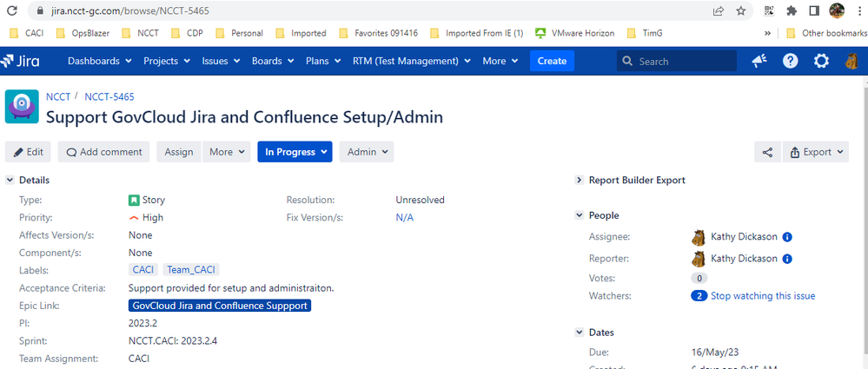Click the NCCT project avatar icon
The width and height of the screenshot is (868, 369).
click(x=22, y=106)
